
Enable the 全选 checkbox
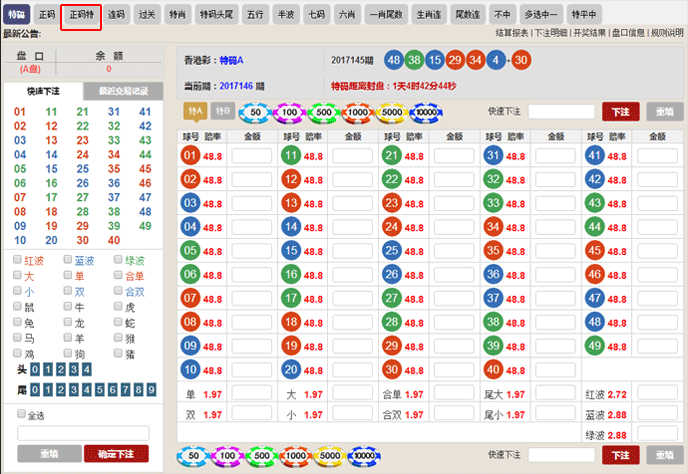point(18,415)
